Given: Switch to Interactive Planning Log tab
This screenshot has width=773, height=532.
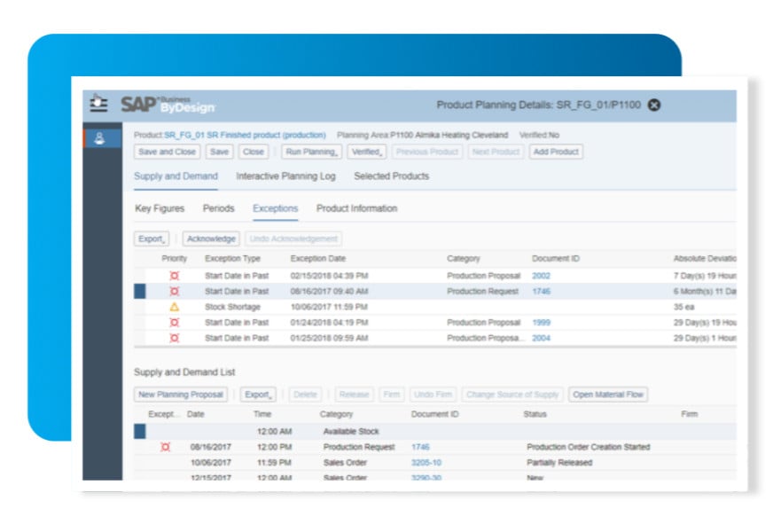Looking at the screenshot, I should coord(286,176).
